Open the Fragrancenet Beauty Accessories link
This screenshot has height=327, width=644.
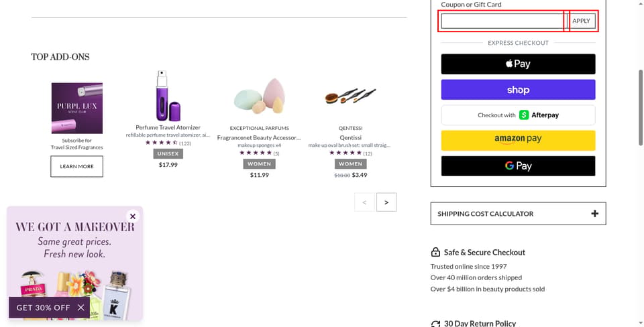point(259,137)
